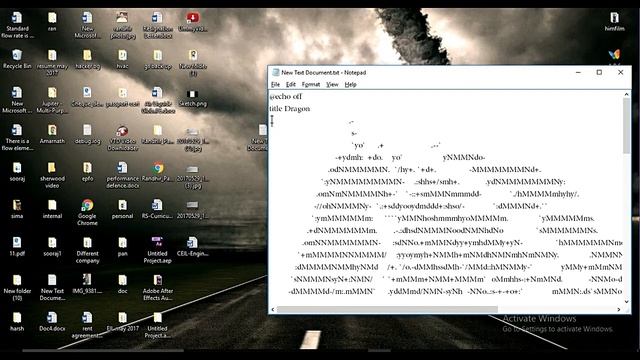This screenshot has width=640, height=360.
Task: Click Notepad's vertical scrollbar up arrow
Action: [627, 95]
